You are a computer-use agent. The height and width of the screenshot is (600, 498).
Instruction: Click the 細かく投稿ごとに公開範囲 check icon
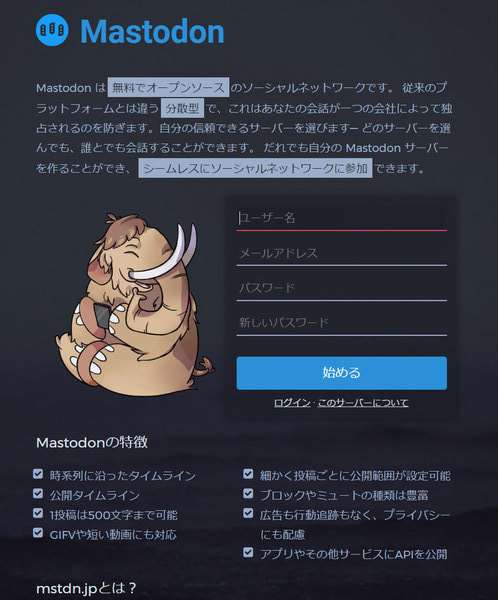coord(248,474)
